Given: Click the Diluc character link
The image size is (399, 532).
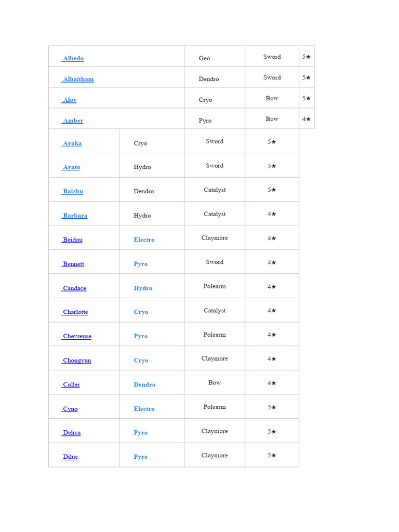Looking at the screenshot, I should (70, 457).
